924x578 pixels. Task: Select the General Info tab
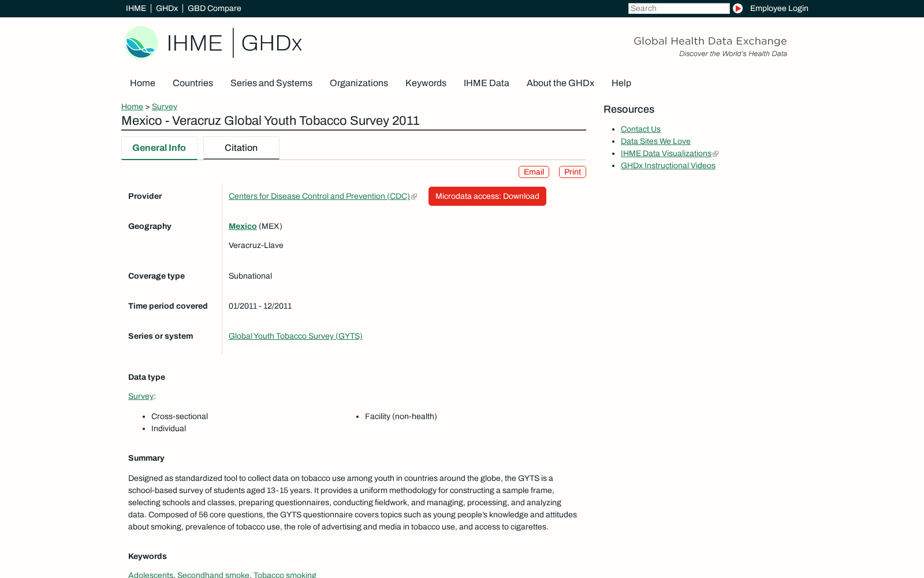click(x=159, y=148)
